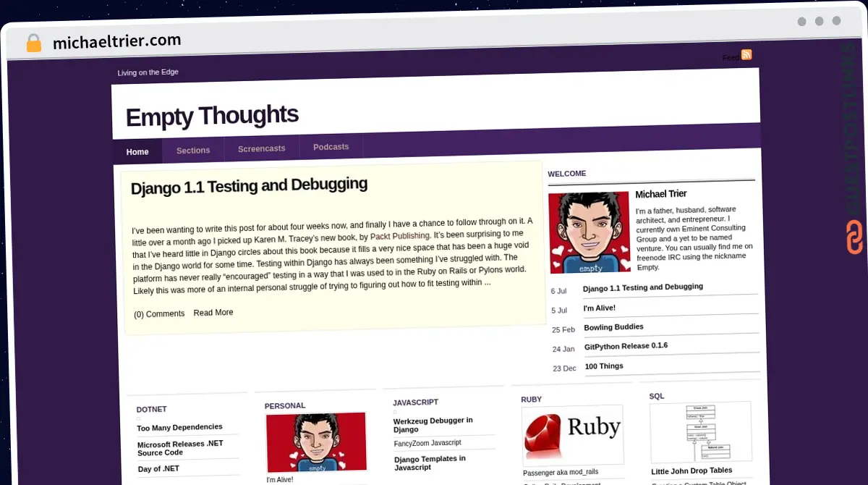The image size is (868, 485).
Task: Click the RUBY section heading
Action: tap(531, 400)
